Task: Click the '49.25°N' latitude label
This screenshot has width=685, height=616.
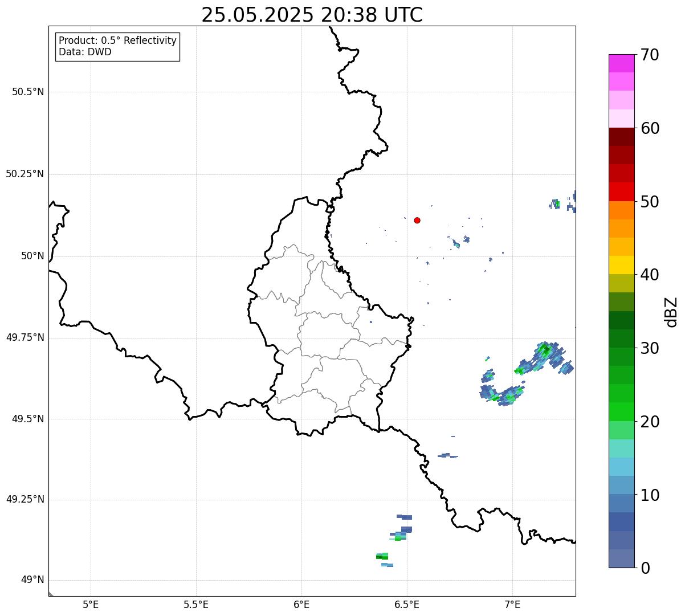Action: click(25, 499)
